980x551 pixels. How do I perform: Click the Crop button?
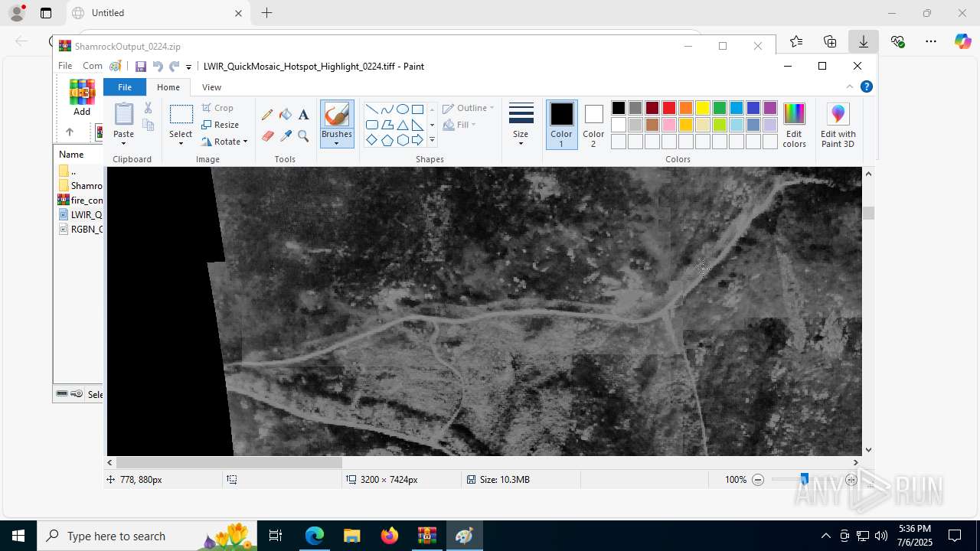pos(218,108)
